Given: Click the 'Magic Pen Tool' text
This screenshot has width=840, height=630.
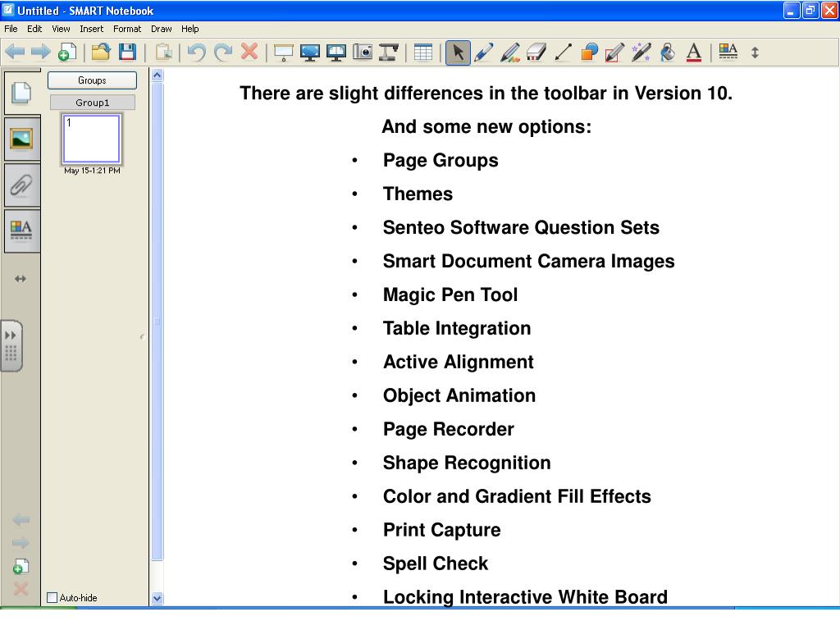Looking at the screenshot, I should pyautogui.click(x=450, y=295).
